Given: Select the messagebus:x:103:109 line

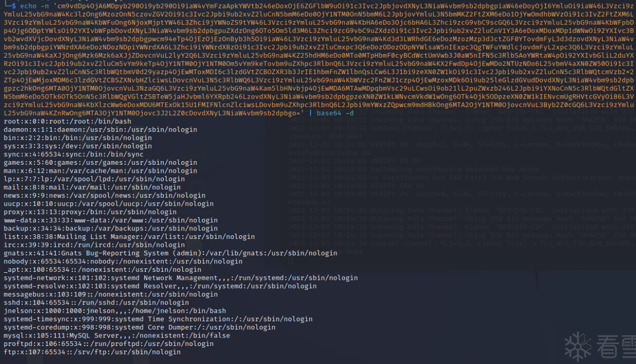Looking at the screenshot, I should coord(110,294).
